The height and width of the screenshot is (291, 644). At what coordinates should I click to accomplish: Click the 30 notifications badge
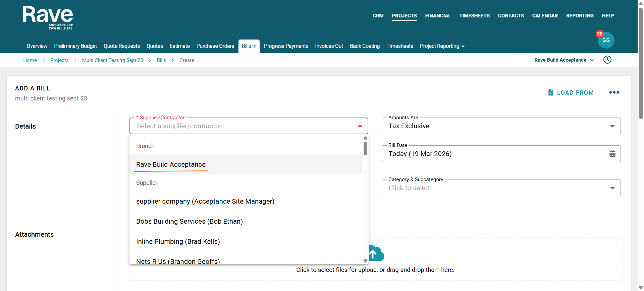coord(599,34)
